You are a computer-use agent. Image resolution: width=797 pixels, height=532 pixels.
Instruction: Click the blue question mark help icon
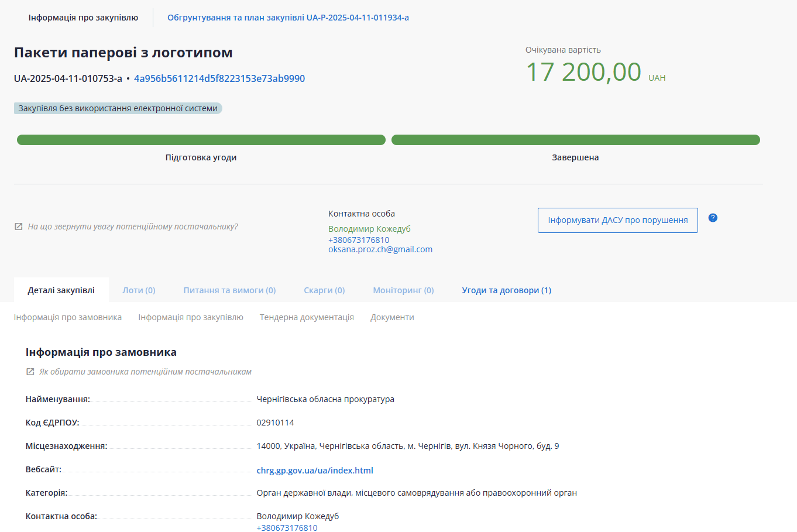point(712,218)
